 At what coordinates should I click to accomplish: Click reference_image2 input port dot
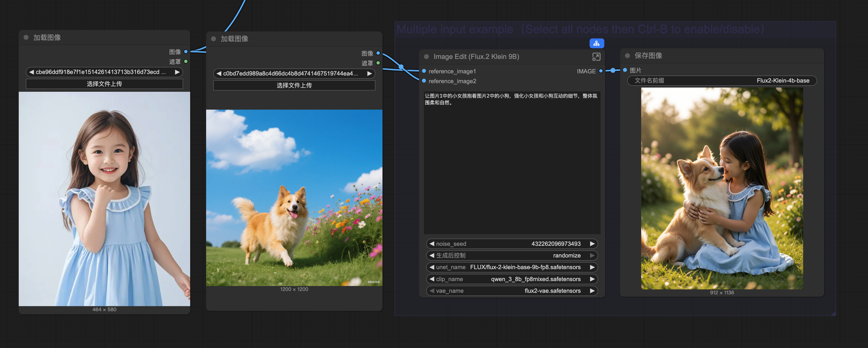(x=424, y=81)
